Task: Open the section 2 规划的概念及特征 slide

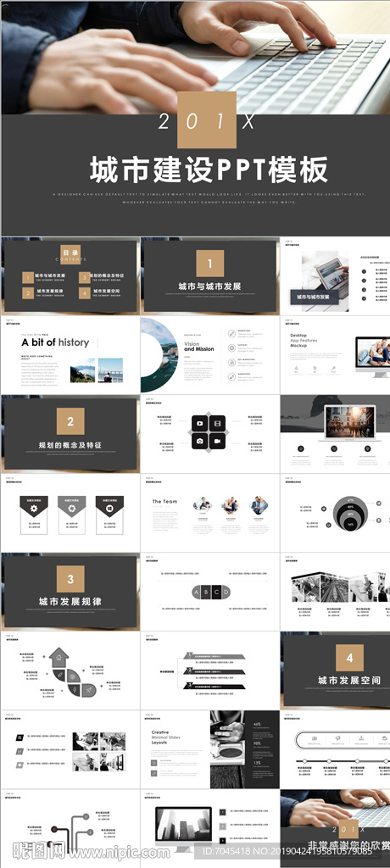Action: click(x=70, y=433)
